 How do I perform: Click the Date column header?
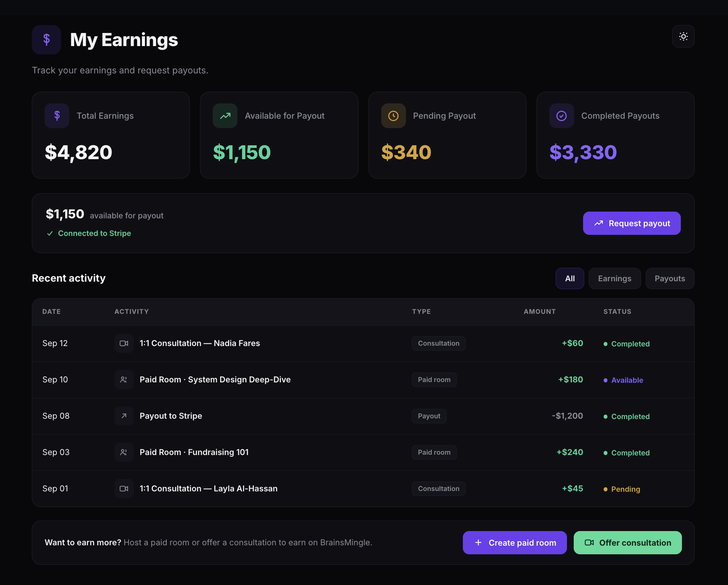[x=51, y=312]
